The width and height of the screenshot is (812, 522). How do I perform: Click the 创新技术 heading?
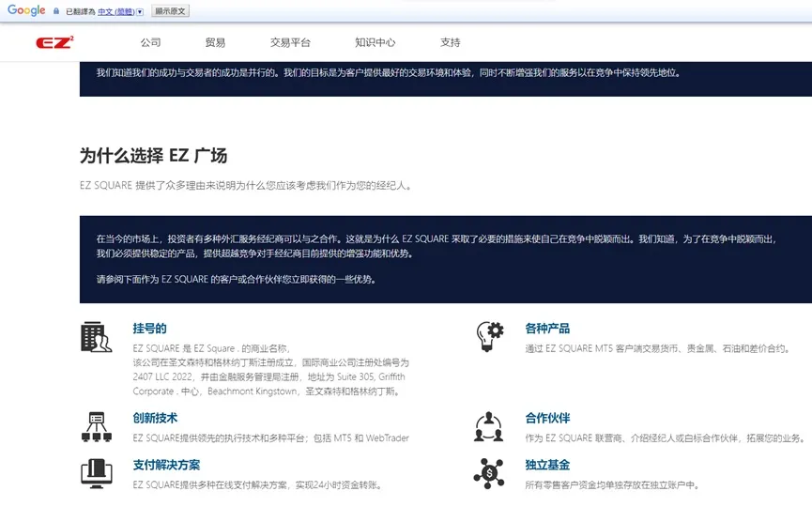(155, 418)
